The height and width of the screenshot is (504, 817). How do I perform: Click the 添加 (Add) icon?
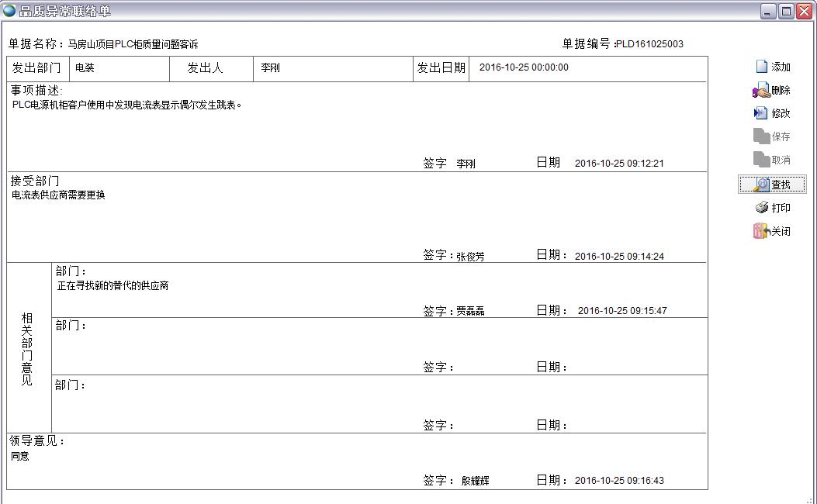(x=774, y=67)
